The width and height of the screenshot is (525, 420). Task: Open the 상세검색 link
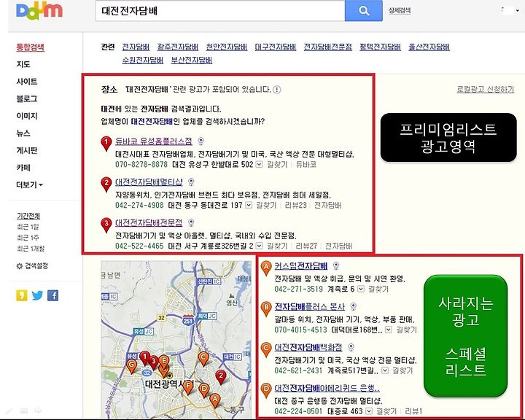(400, 11)
